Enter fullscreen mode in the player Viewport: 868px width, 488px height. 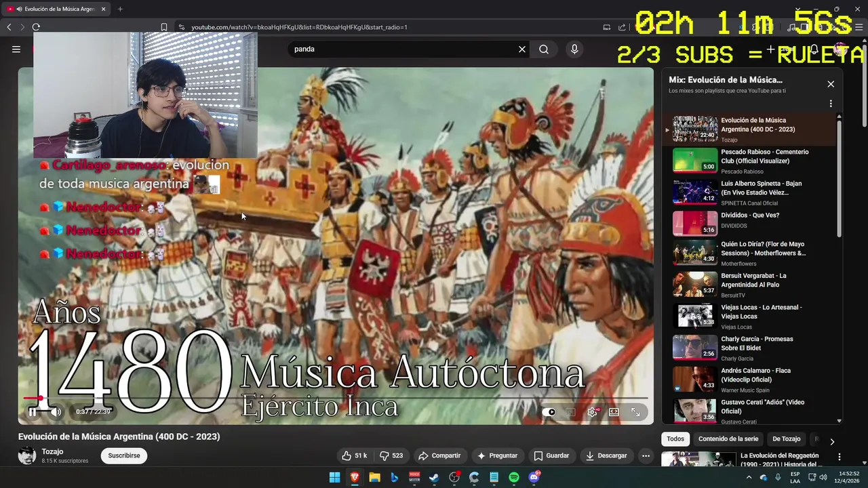point(635,411)
